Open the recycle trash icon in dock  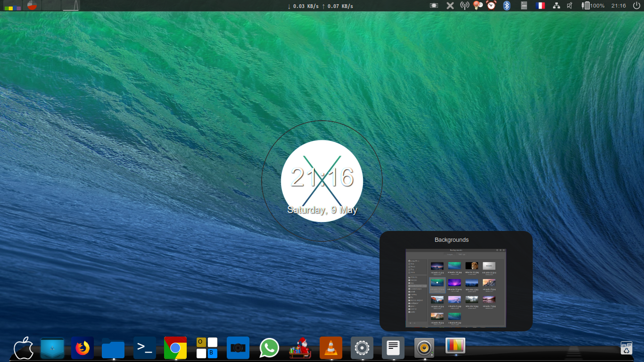click(626, 348)
